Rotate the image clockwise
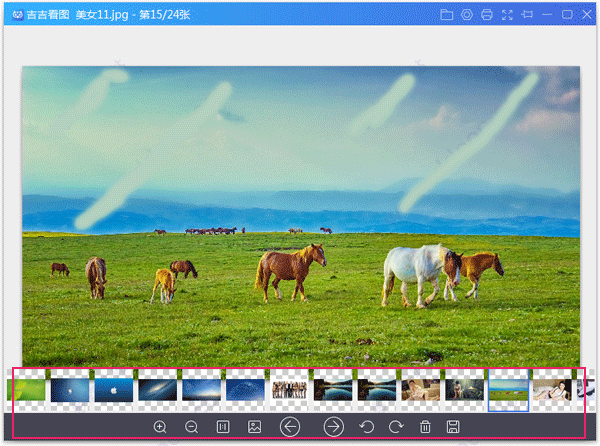Screen dimensions: 600x446 pos(396,426)
